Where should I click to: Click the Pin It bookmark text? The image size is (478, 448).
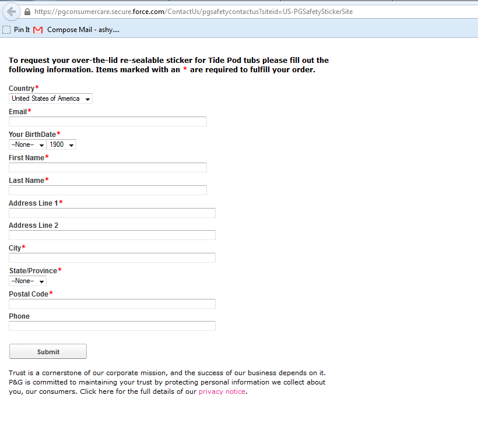point(22,30)
